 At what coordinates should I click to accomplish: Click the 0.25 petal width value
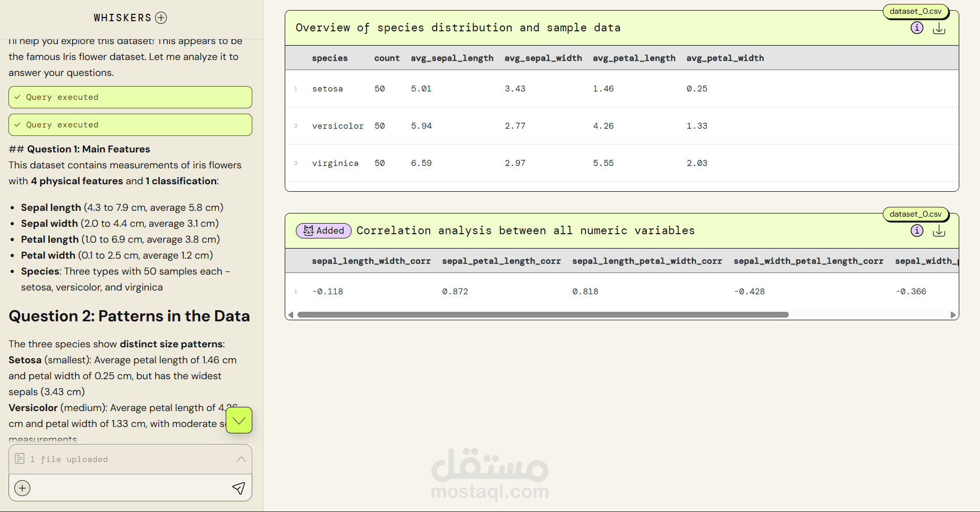[697, 89]
